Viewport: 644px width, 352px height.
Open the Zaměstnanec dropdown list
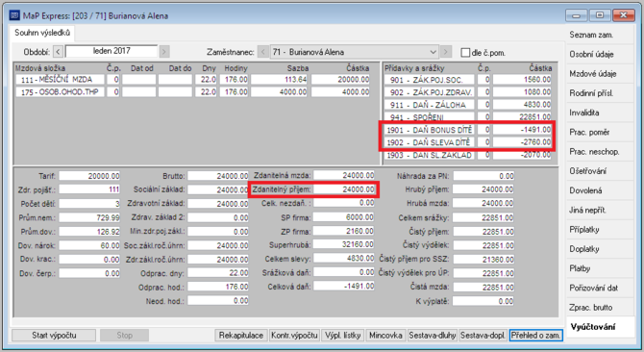tap(433, 52)
